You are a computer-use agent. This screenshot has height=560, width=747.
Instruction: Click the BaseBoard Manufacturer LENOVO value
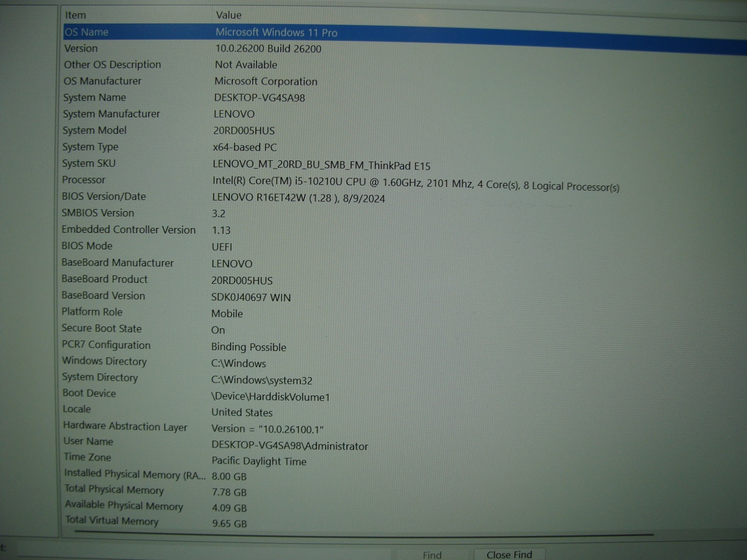(232, 264)
